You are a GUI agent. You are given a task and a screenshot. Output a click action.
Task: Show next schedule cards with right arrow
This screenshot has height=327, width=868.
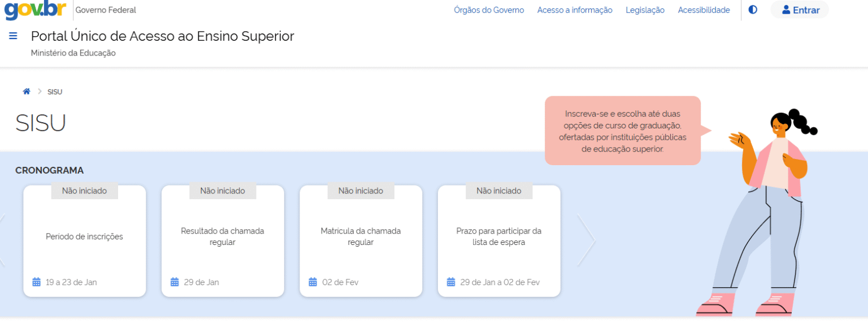click(x=587, y=240)
